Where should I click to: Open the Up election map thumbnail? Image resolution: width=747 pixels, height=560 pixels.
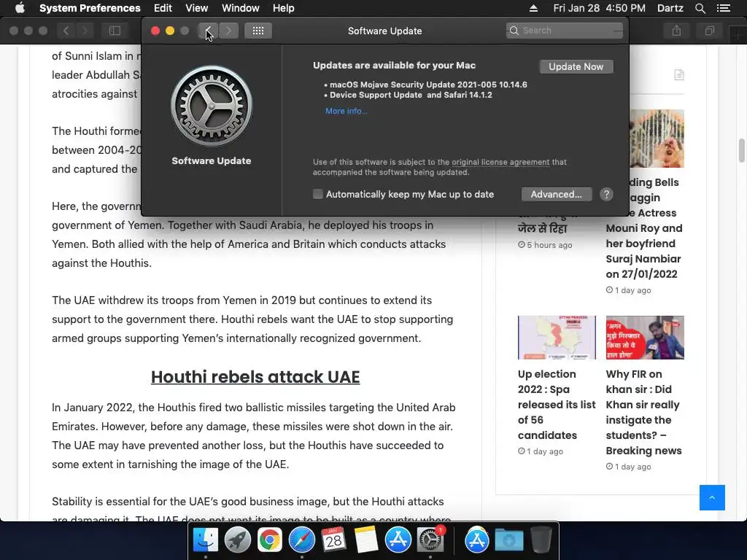[x=557, y=338]
